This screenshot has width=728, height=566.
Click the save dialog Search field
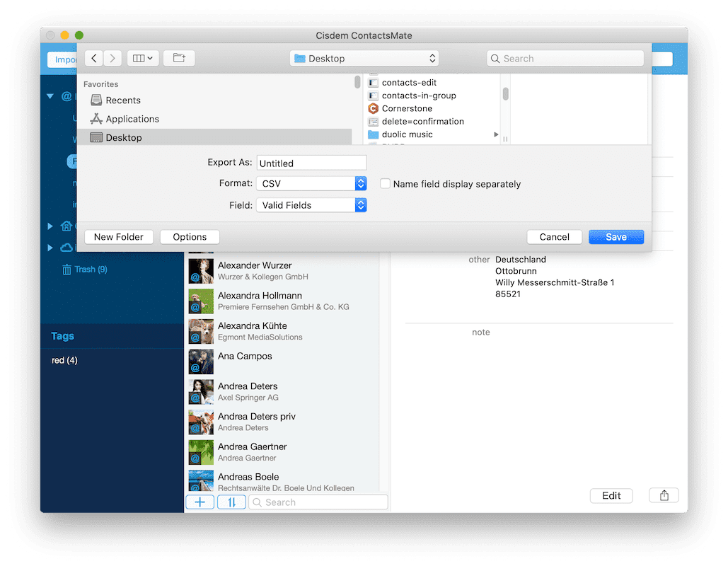(565, 59)
